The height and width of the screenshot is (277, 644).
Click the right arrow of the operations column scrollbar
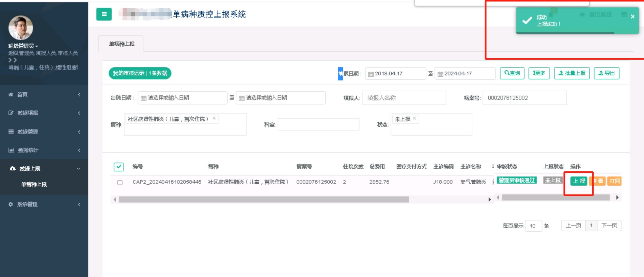pos(617,197)
